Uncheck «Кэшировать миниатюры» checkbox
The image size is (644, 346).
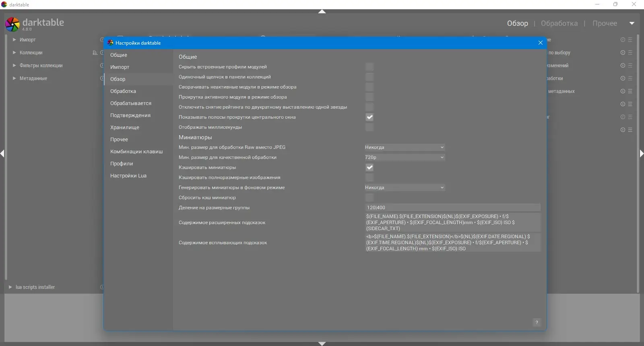click(369, 167)
